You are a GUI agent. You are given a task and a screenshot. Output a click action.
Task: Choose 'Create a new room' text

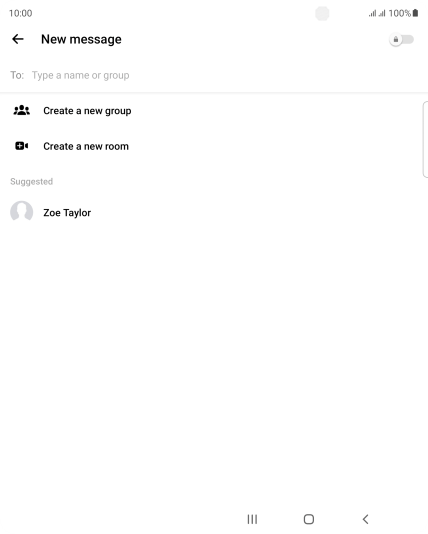tap(86, 146)
